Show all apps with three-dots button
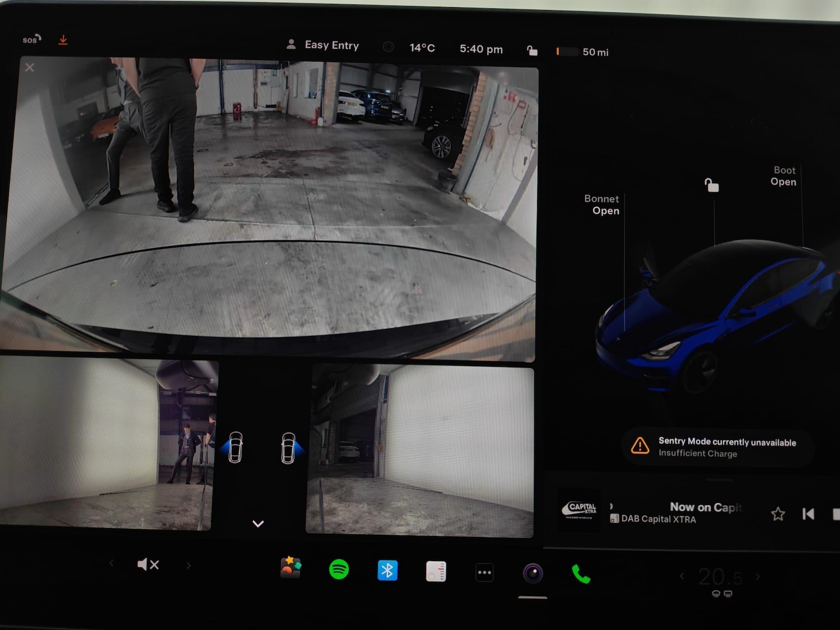This screenshot has height=630, width=840. [x=484, y=572]
